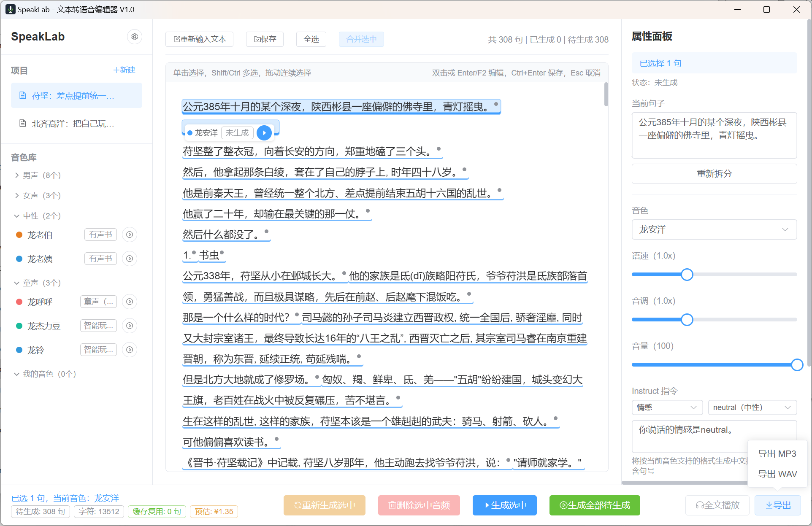Click the 导出 export button
Screen dimensions: 812x526
[x=778, y=505]
